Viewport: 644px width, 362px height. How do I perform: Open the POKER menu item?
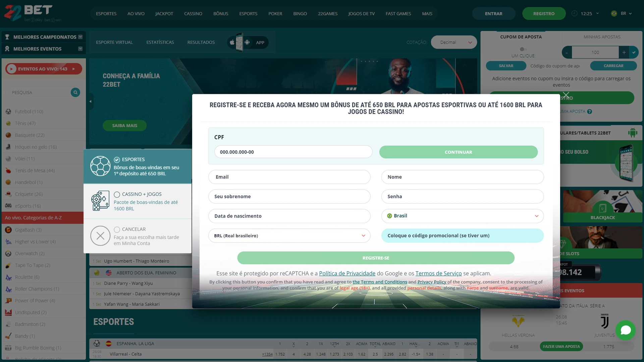point(275,13)
